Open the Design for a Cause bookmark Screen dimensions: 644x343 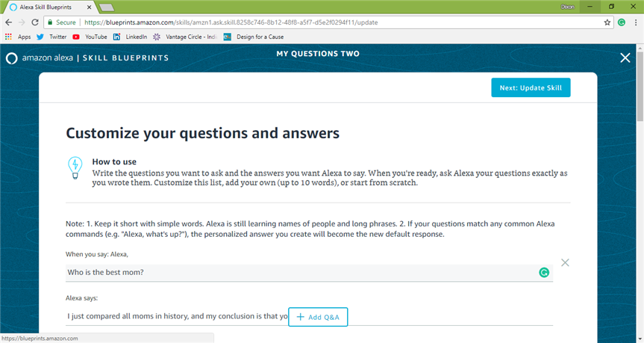coord(254,37)
